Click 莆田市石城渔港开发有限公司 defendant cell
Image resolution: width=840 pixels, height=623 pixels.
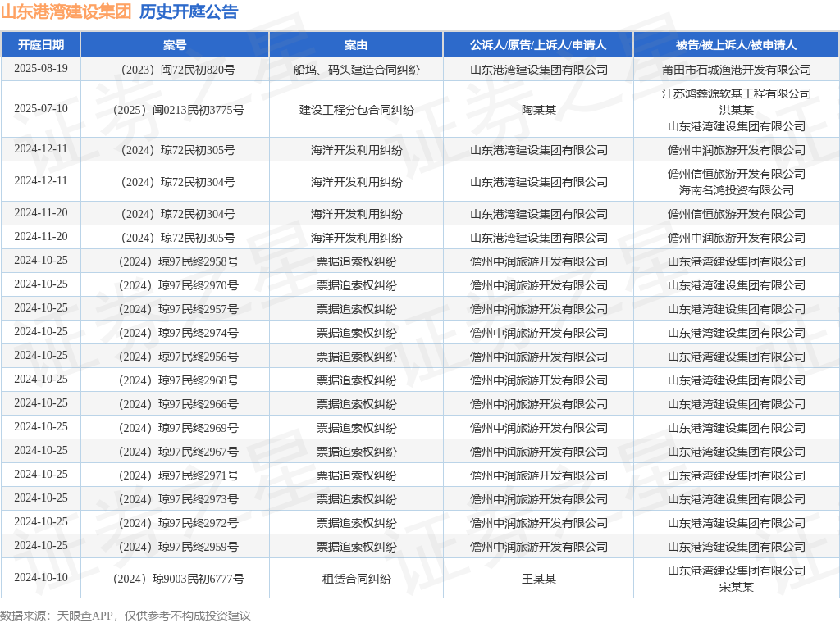pyautogui.click(x=736, y=70)
